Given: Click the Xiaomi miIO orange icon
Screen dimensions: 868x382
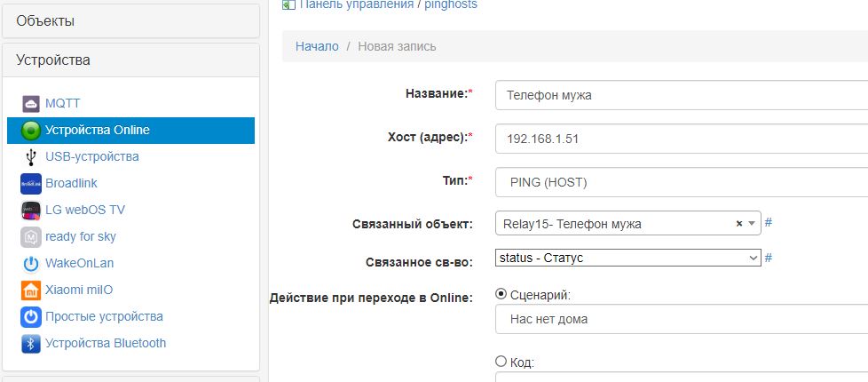Looking at the screenshot, I should click(31, 290).
